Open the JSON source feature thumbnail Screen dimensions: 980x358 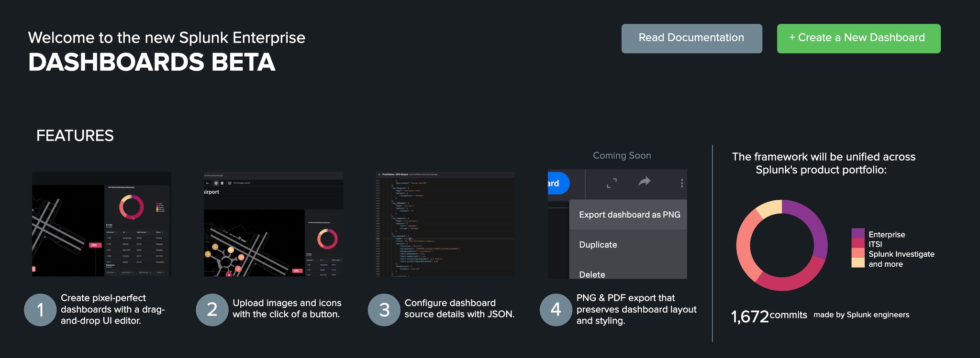click(x=445, y=224)
